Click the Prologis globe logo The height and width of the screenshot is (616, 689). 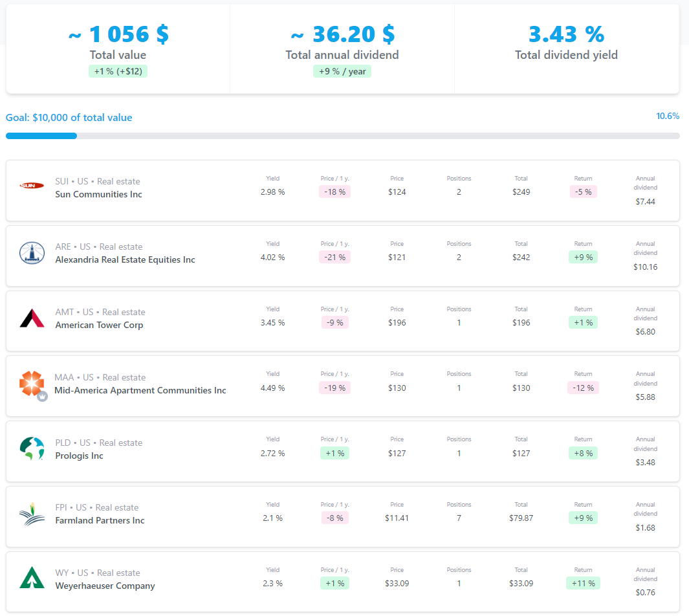click(32, 448)
